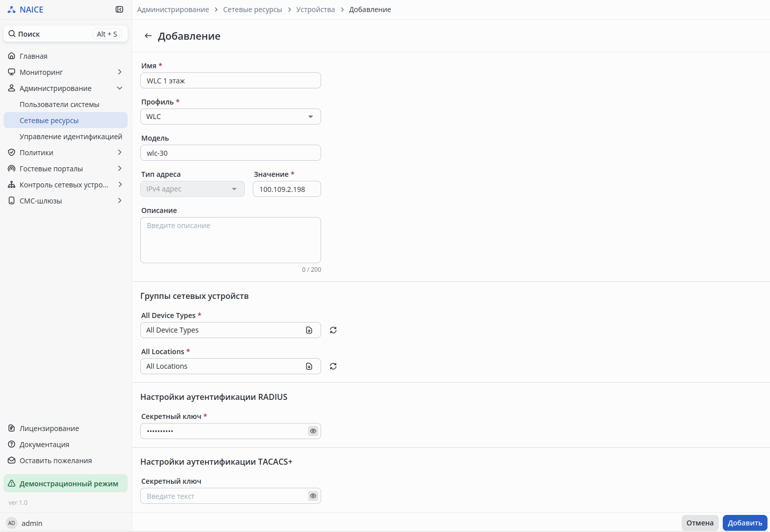The width and height of the screenshot is (770, 532).
Task: Reset the All Device Types group
Action: click(333, 330)
